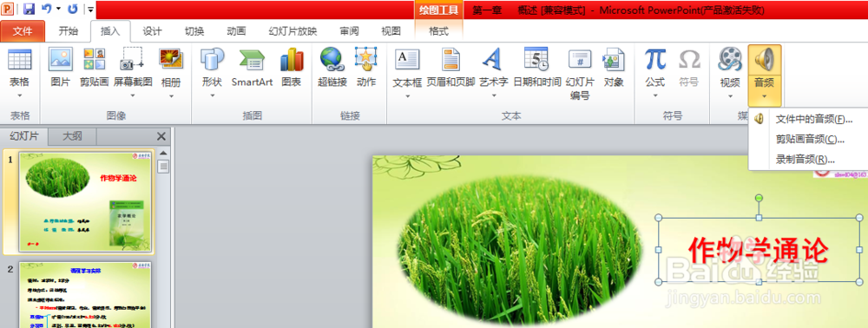Switch to the 开始 home tab
868x328 pixels.
(68, 31)
